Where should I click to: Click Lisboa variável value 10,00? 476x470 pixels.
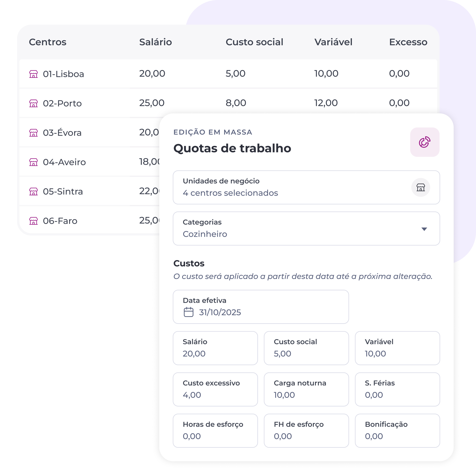[x=326, y=74]
